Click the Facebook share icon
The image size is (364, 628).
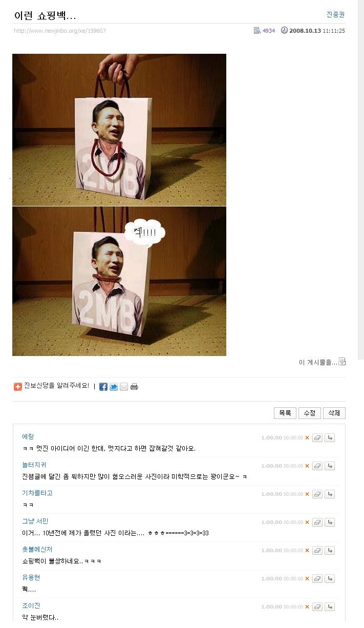point(103,387)
